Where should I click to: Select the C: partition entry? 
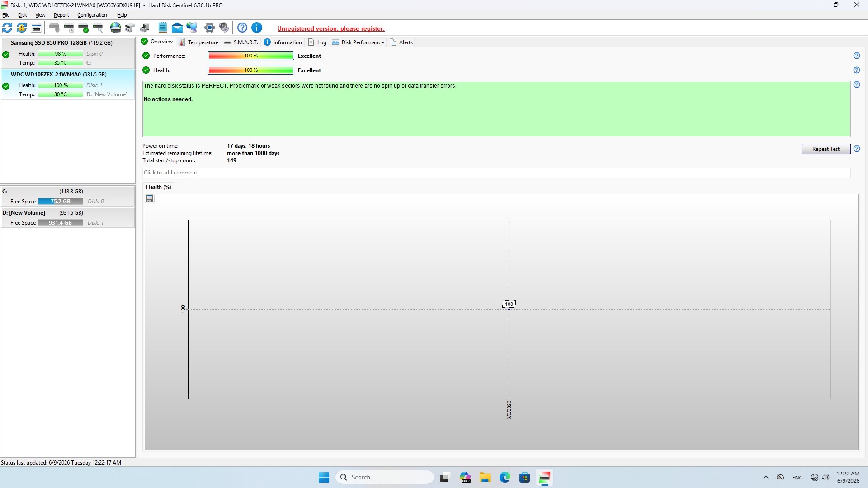[68, 197]
